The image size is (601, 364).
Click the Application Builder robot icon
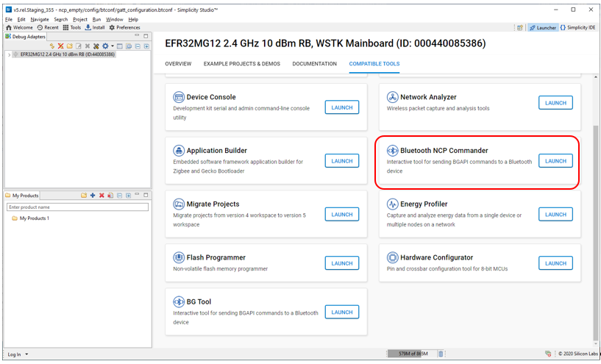click(179, 151)
